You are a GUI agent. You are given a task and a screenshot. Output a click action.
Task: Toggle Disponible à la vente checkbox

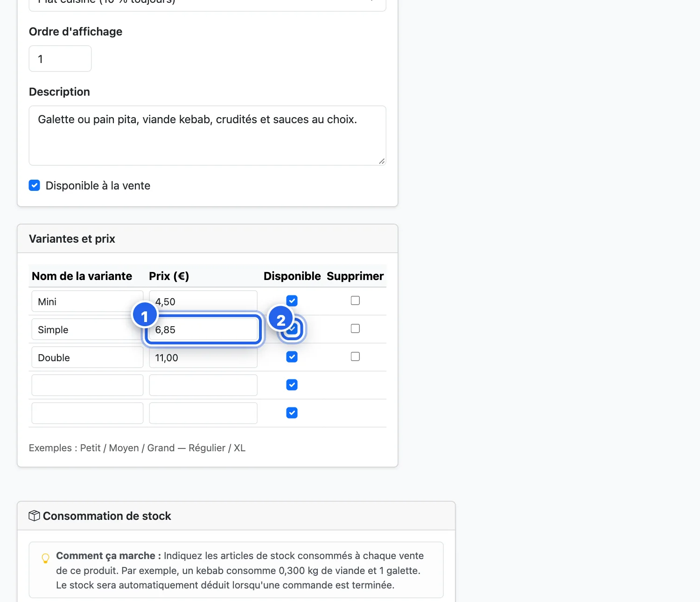tap(35, 186)
